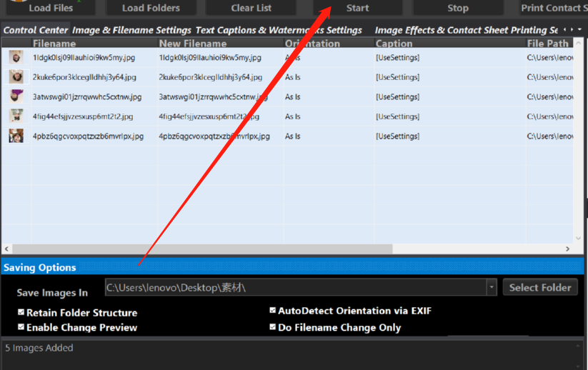
Task: Toggle Enable Change Preview checkbox
Action: 21,327
